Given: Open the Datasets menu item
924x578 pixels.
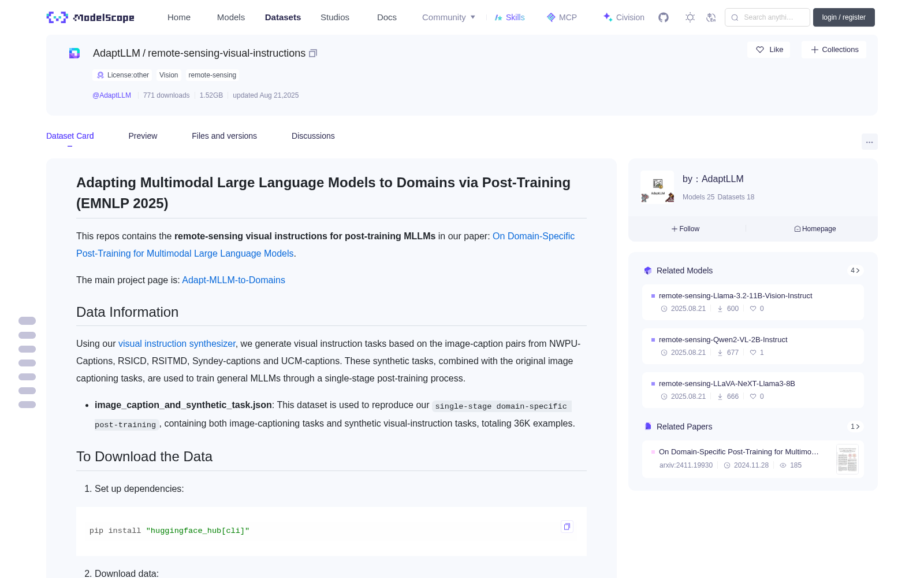Looking at the screenshot, I should point(283,17).
